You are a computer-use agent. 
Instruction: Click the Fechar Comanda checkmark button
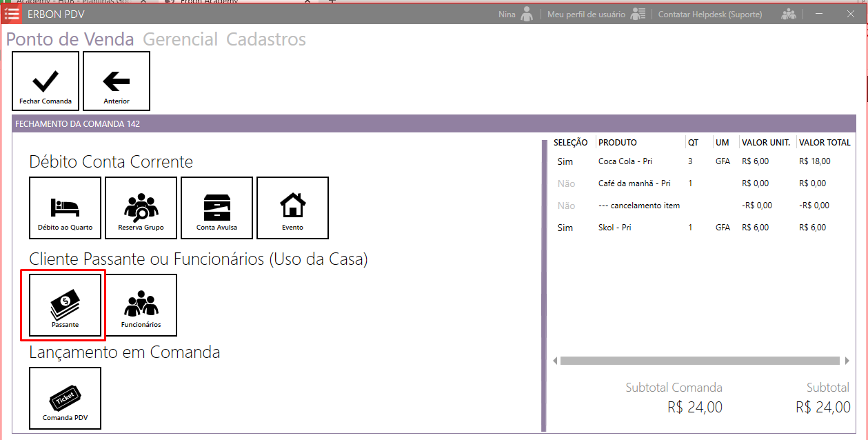click(46, 81)
